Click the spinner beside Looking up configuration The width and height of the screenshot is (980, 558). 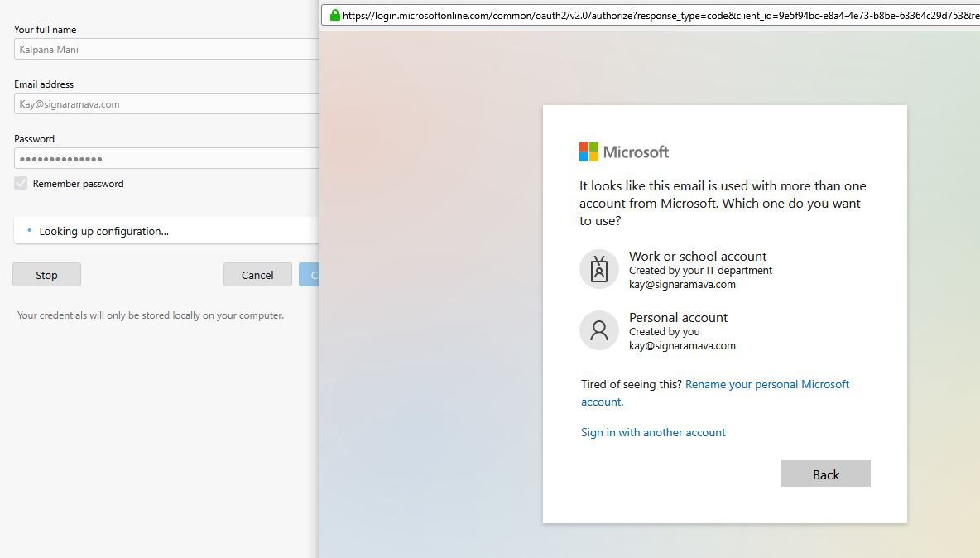click(30, 231)
